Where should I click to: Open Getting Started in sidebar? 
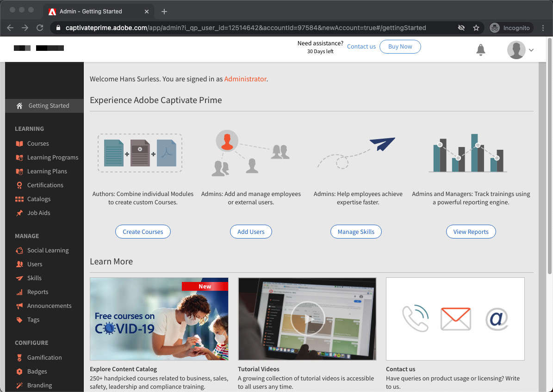tap(44, 106)
